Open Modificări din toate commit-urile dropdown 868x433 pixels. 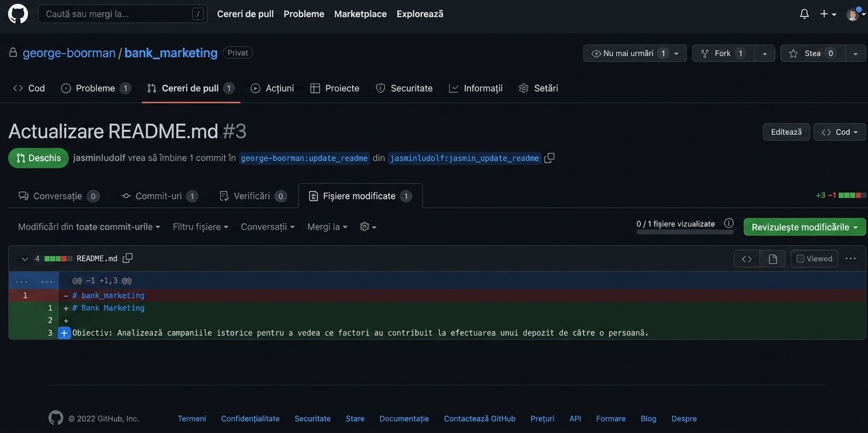[x=89, y=227]
